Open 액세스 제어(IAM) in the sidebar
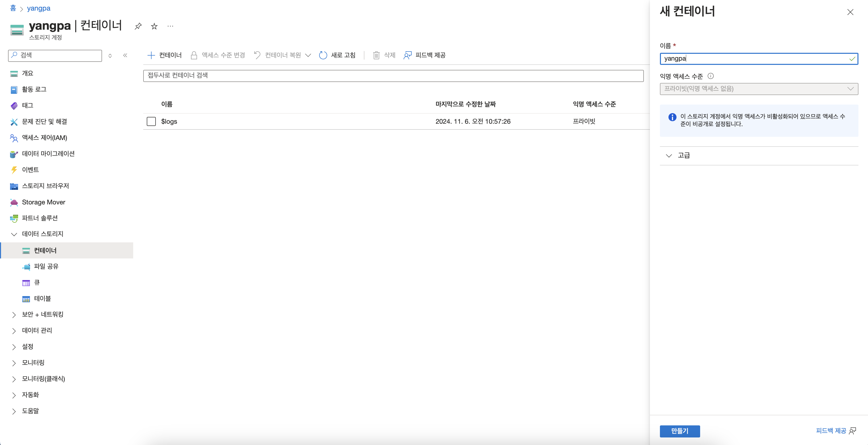 pyautogui.click(x=44, y=138)
